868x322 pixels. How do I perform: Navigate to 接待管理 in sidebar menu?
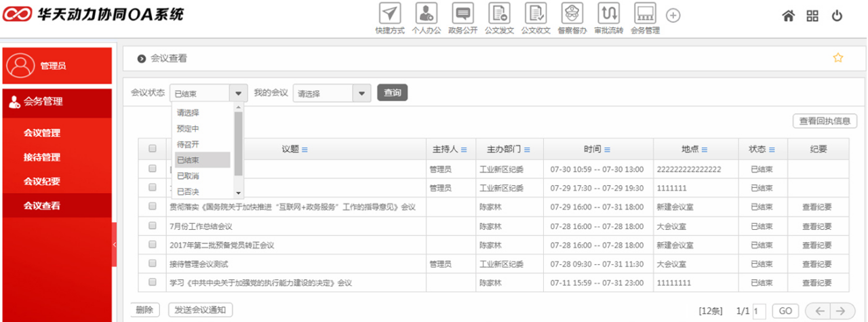tap(42, 157)
